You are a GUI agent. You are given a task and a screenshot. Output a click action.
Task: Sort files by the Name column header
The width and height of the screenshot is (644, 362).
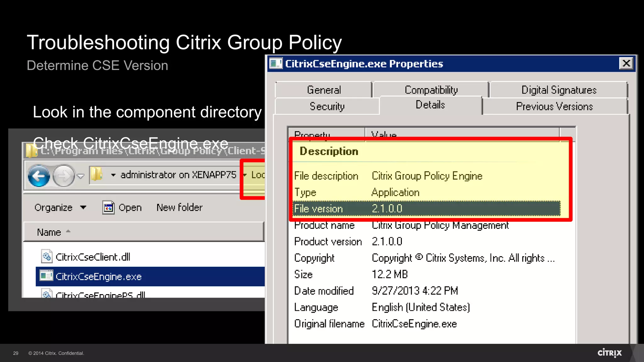coord(144,232)
